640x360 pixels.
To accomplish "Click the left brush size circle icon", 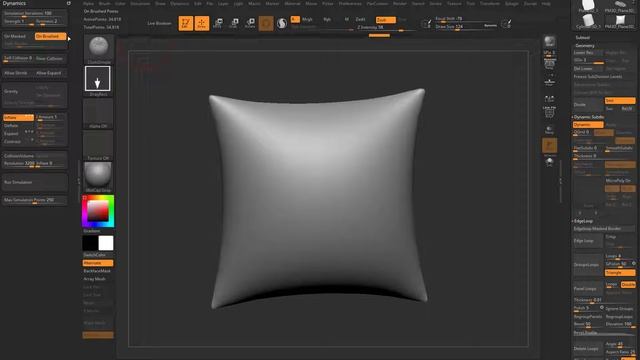I will coord(426,24).
